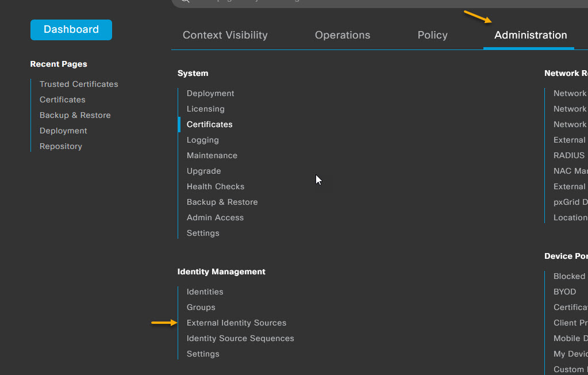Image resolution: width=588 pixels, height=375 pixels.
Task: Open Client Provisioning entry in Device Portal
Action: tap(570, 323)
